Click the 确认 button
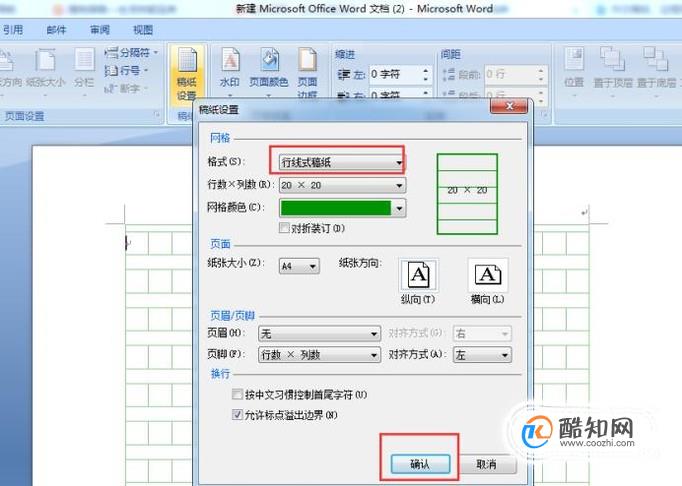 pyautogui.click(x=420, y=464)
